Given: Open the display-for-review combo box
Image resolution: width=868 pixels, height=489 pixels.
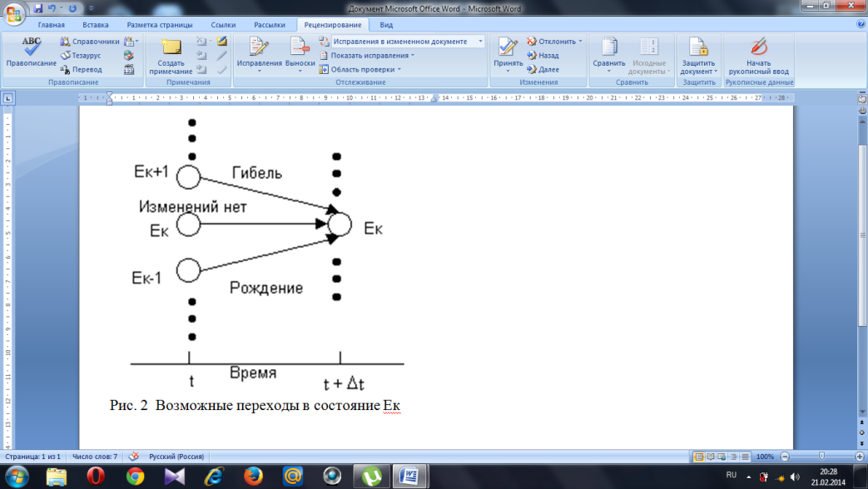Looking at the screenshot, I should tap(408, 42).
